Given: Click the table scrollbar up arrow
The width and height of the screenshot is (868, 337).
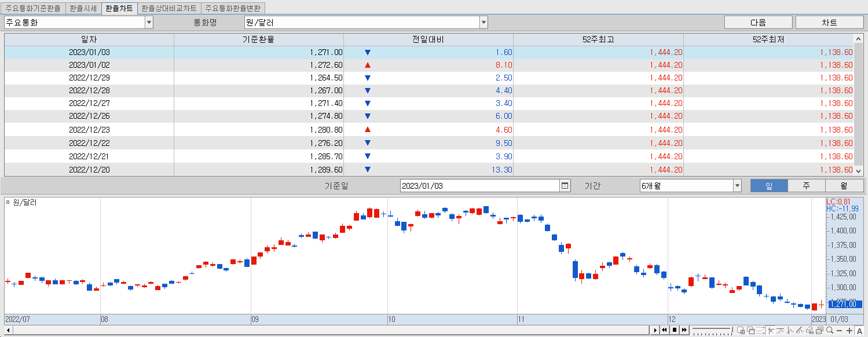Looking at the screenshot, I should click(x=859, y=39).
